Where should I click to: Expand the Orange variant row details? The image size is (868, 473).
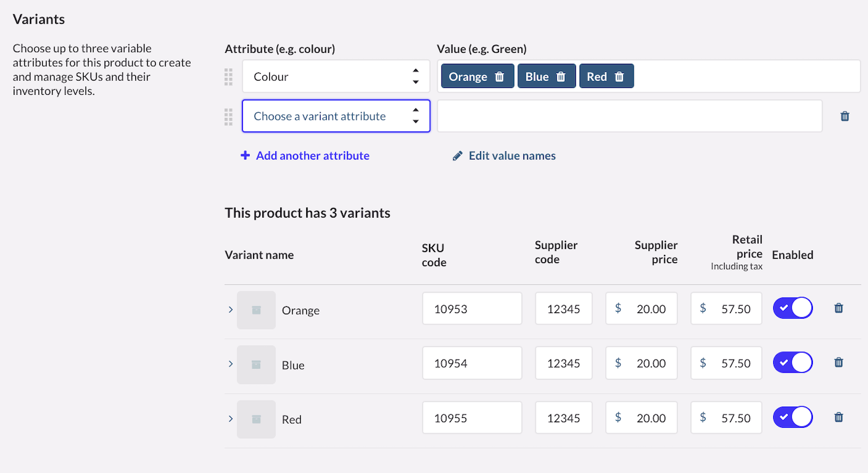pos(231,309)
